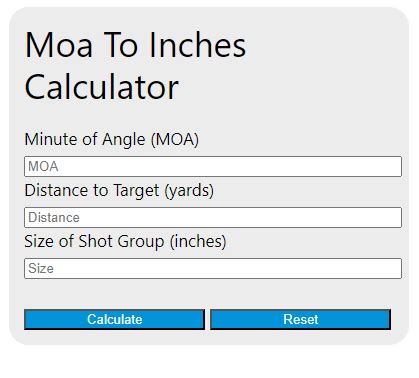
Task: Click the 'MOA' placeholder text
Action: click(x=43, y=166)
